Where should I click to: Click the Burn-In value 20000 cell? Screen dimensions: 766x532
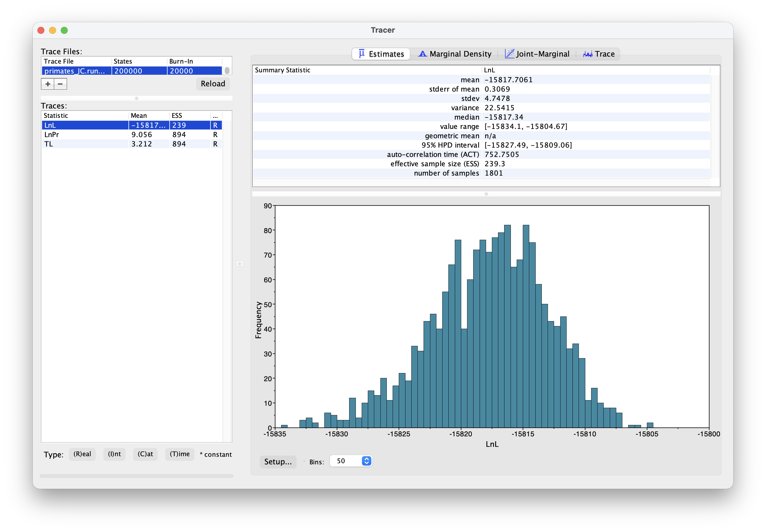pos(194,71)
